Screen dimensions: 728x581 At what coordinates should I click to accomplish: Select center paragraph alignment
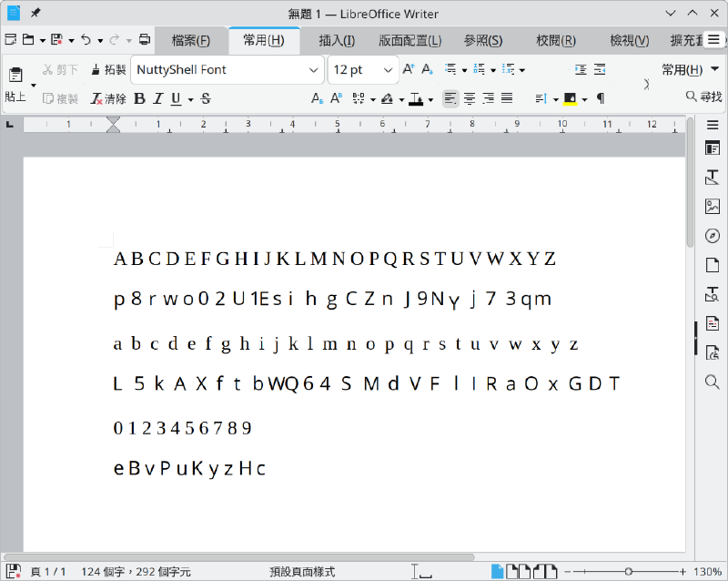coord(468,98)
